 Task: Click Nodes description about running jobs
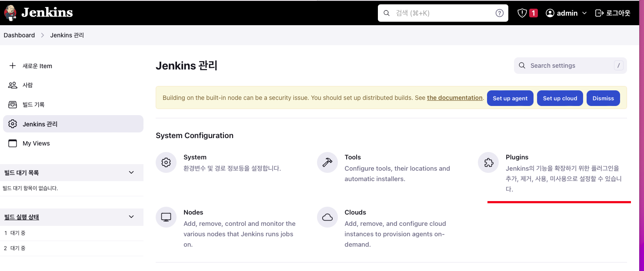click(240, 234)
